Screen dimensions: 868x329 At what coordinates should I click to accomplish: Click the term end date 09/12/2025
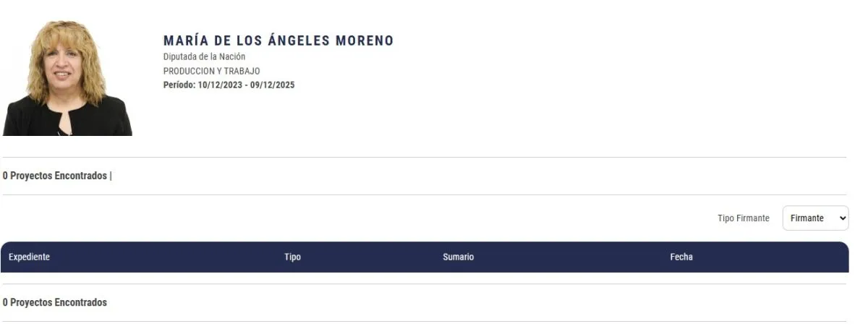click(273, 85)
